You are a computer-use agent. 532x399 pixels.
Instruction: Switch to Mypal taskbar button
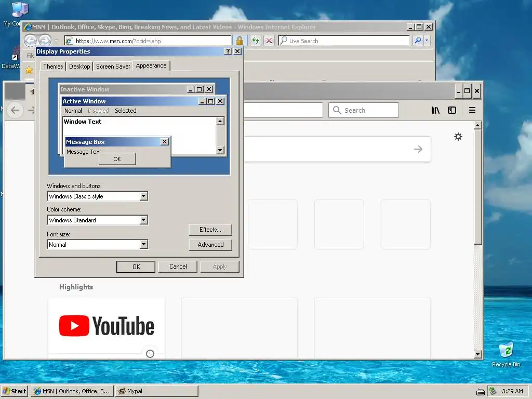[x=156, y=391]
